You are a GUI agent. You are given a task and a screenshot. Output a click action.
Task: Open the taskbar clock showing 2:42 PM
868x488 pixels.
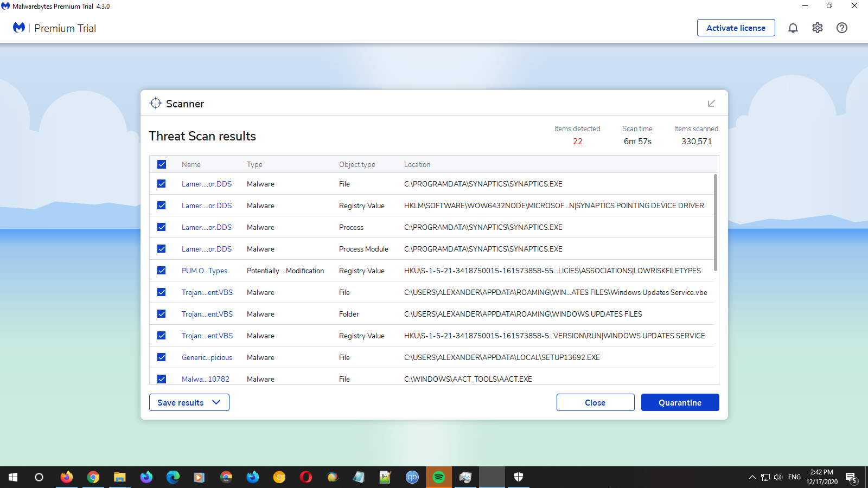821,477
